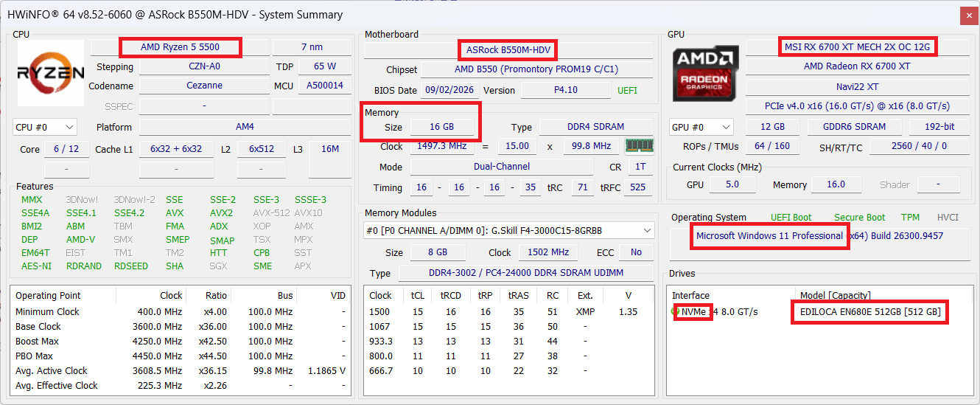Click the memory size 16 GB field
The height and width of the screenshot is (405, 980).
442,127
